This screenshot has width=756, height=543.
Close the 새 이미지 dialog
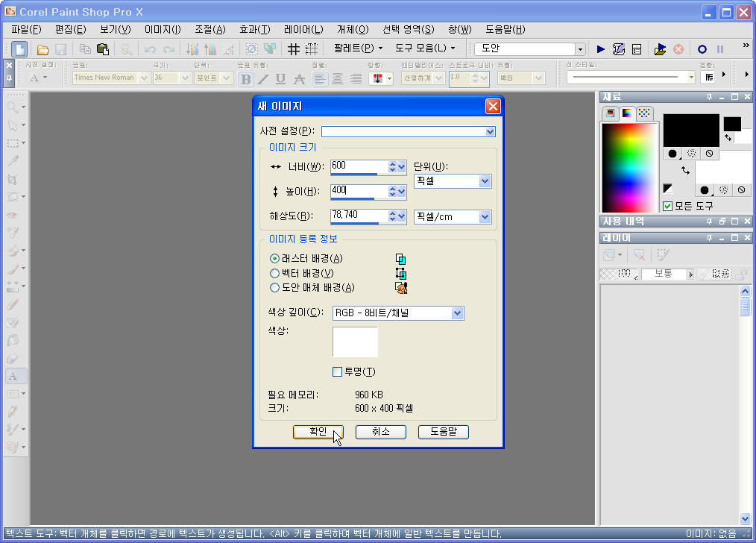(493, 106)
